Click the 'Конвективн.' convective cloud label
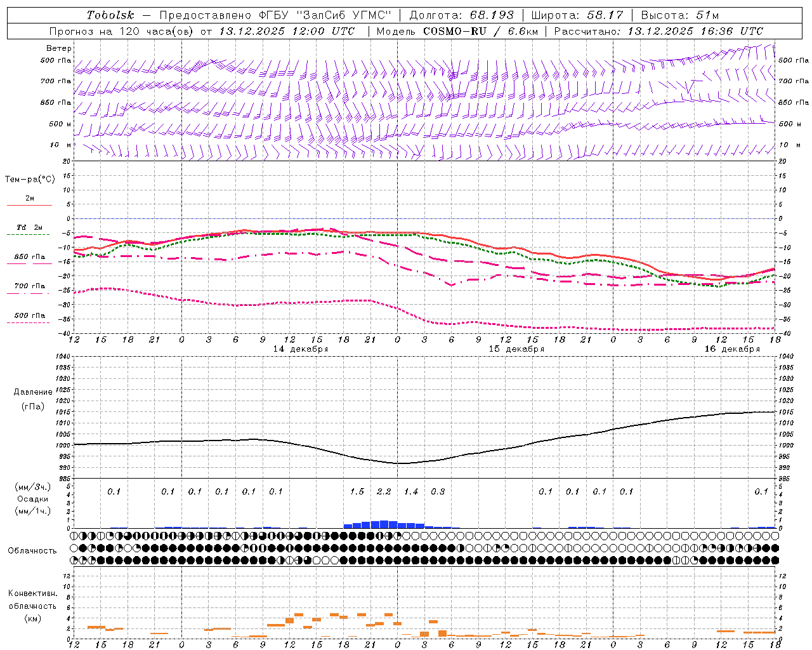 (32, 594)
